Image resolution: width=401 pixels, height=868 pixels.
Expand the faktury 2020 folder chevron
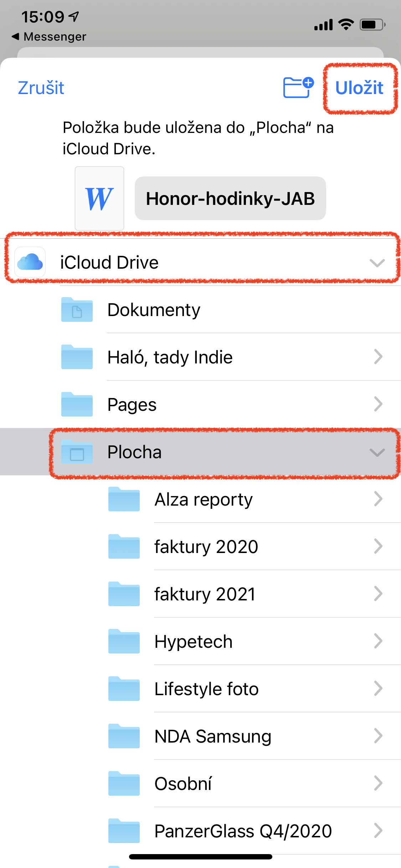(378, 547)
